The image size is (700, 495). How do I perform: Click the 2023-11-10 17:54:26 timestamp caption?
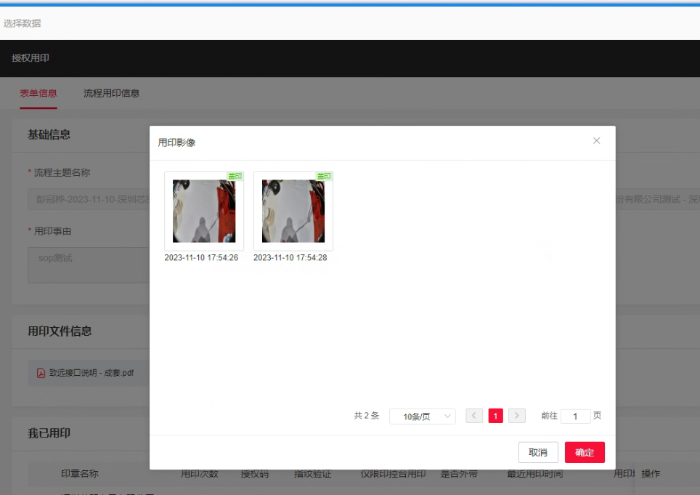[201, 257]
